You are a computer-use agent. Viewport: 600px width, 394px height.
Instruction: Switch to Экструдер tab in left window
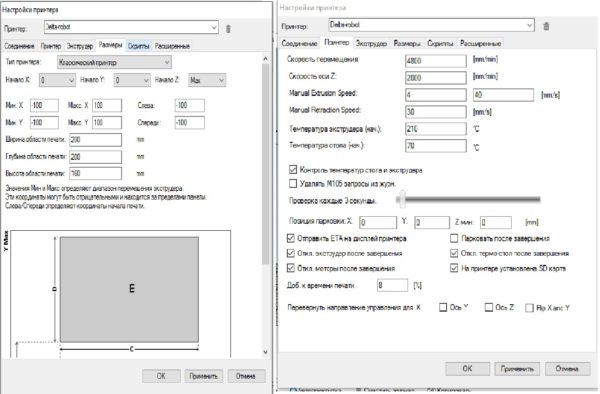80,46
